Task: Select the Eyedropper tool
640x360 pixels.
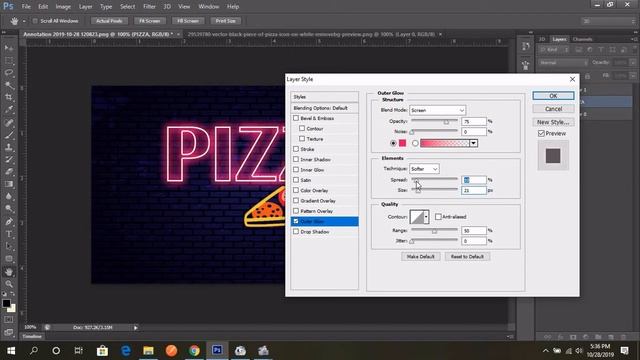Action: click(9, 110)
